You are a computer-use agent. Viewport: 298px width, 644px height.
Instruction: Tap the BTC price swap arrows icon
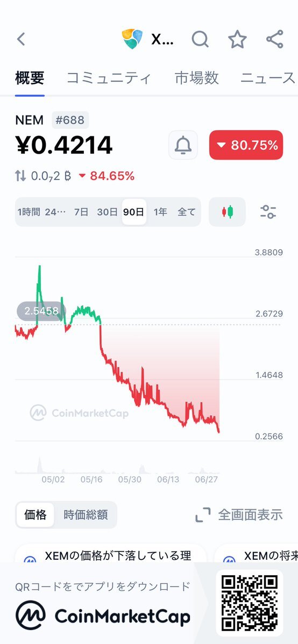pos(20,176)
